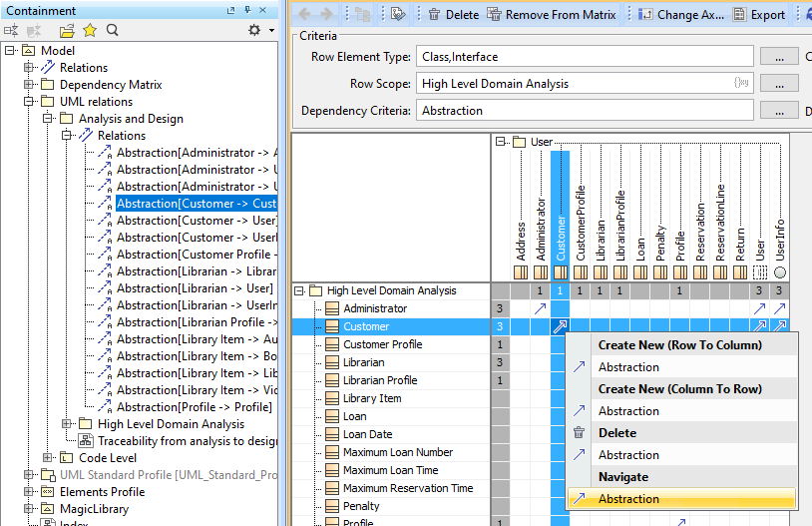812x526 pixels.
Task: Collapse the Model root tree node
Action: point(9,51)
